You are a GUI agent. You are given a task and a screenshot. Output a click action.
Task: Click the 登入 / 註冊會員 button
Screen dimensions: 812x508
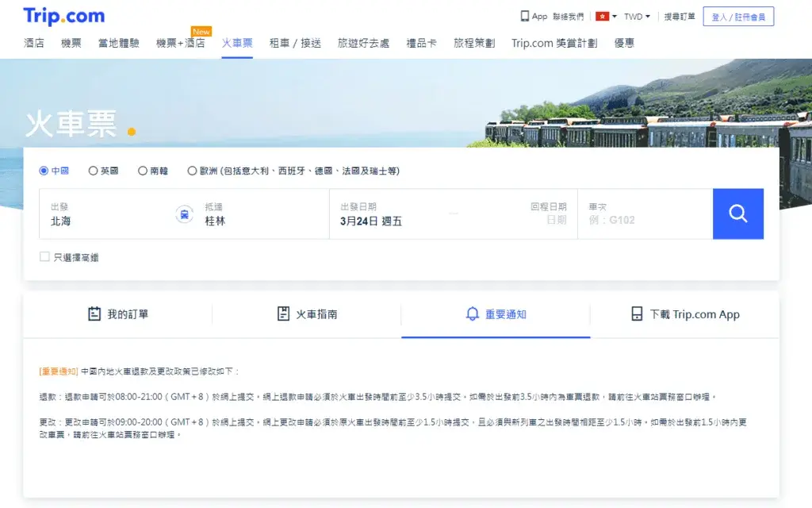(738, 17)
